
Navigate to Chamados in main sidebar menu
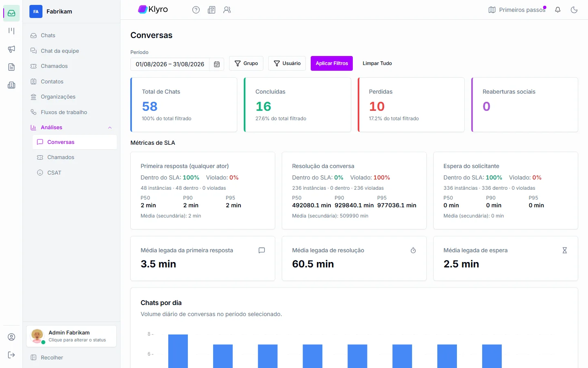pyautogui.click(x=71, y=66)
